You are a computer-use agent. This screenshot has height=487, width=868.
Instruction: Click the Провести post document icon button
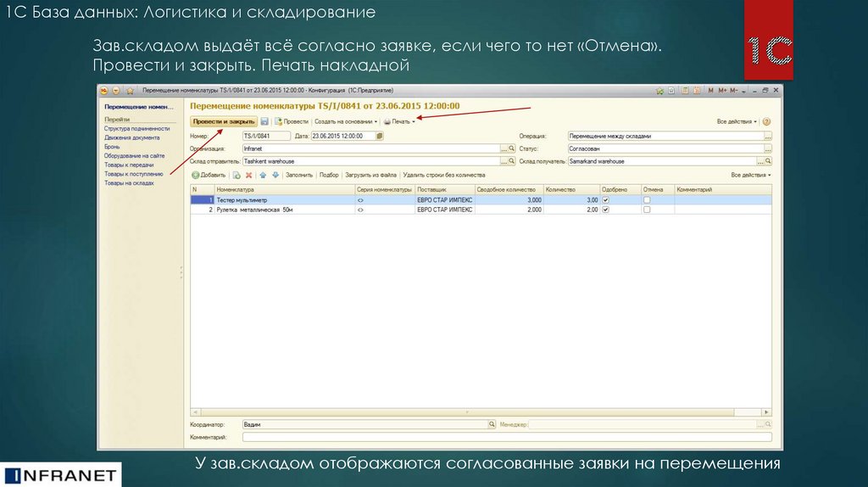coord(292,121)
